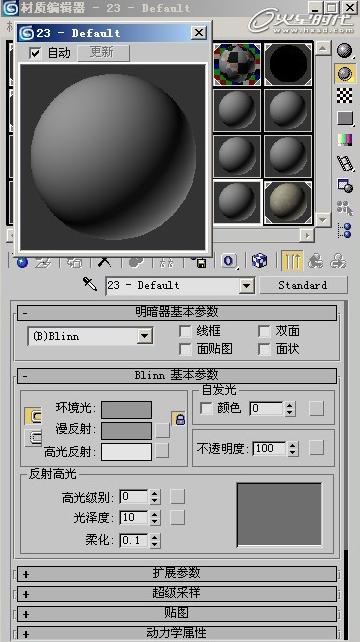
Task: Click the 自发光 value spinner arrows
Action: (x=290, y=409)
